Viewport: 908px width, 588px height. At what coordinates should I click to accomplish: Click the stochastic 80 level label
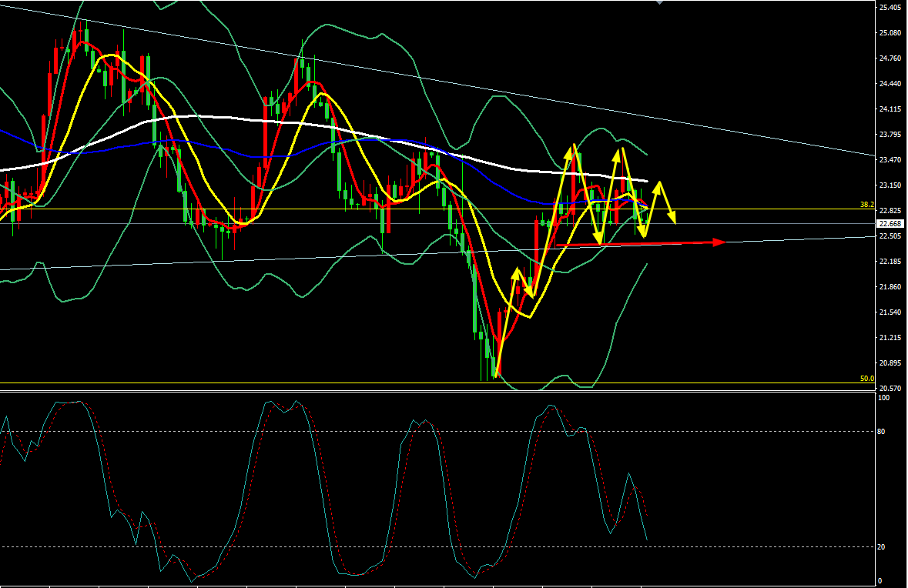click(x=884, y=432)
